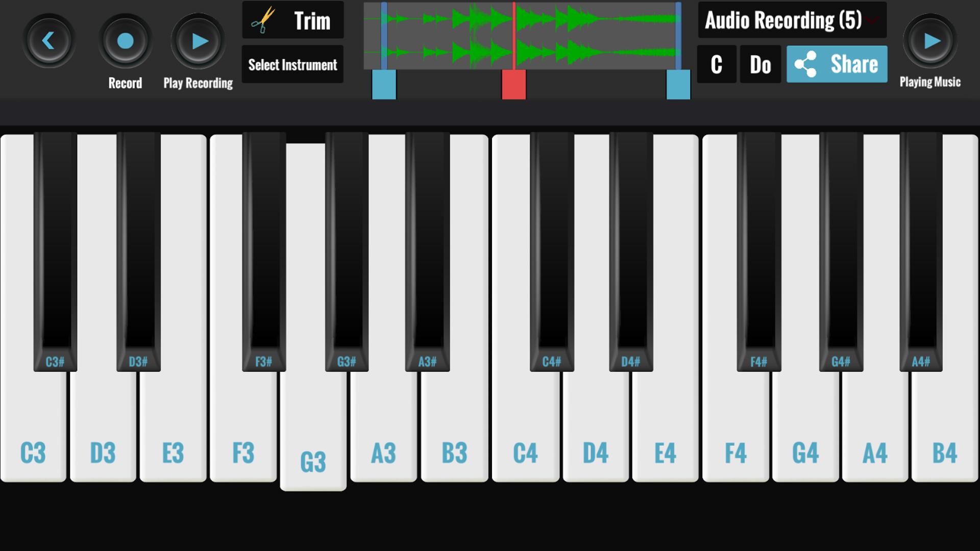
Task: Select the Do solfege label menu
Action: click(760, 63)
